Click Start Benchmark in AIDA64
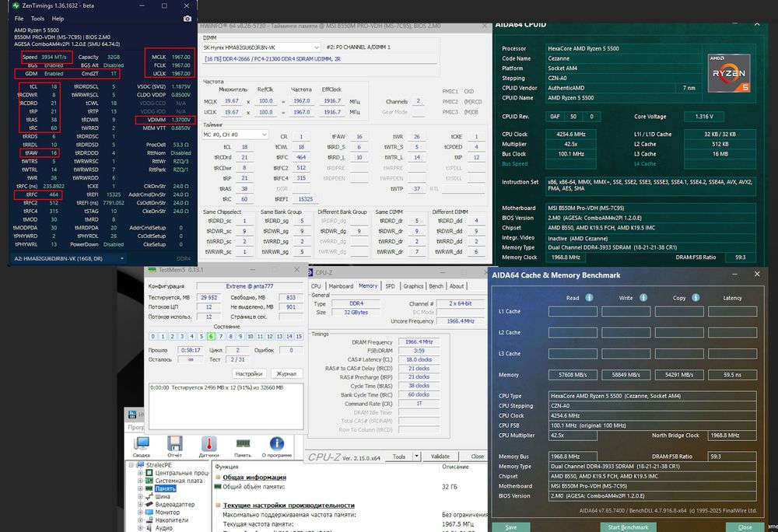Viewport: 778px width, 532px height. click(628, 527)
